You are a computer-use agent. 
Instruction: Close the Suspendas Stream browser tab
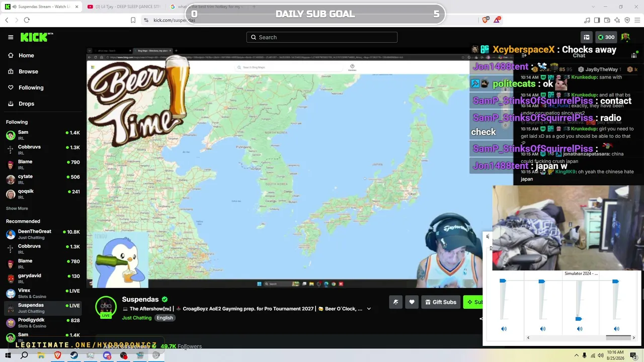78,7
